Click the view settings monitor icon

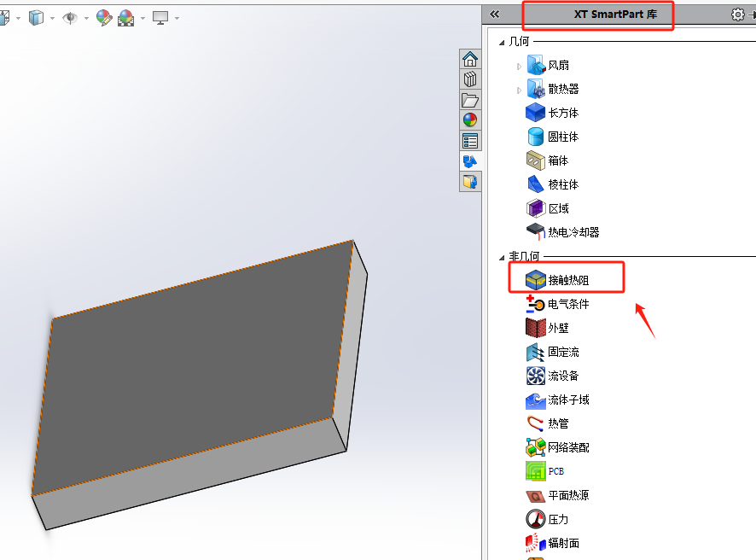click(160, 18)
